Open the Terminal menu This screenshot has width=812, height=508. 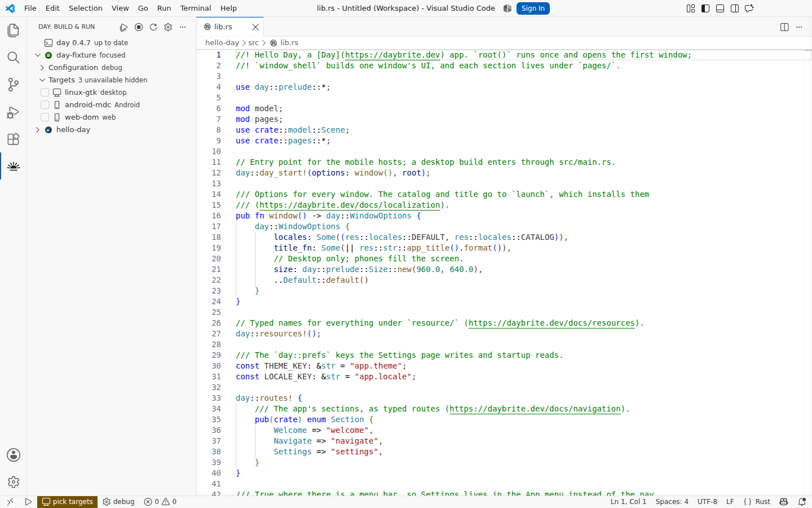click(x=196, y=8)
